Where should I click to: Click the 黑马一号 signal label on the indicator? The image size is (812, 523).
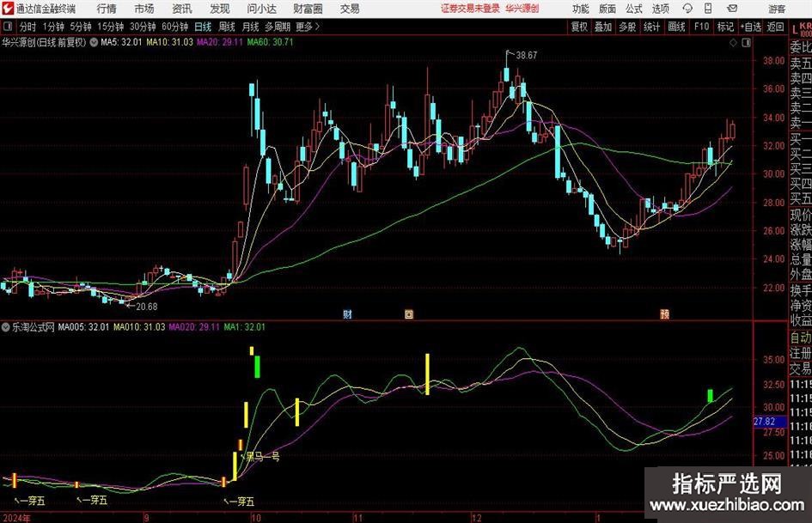pos(264,458)
